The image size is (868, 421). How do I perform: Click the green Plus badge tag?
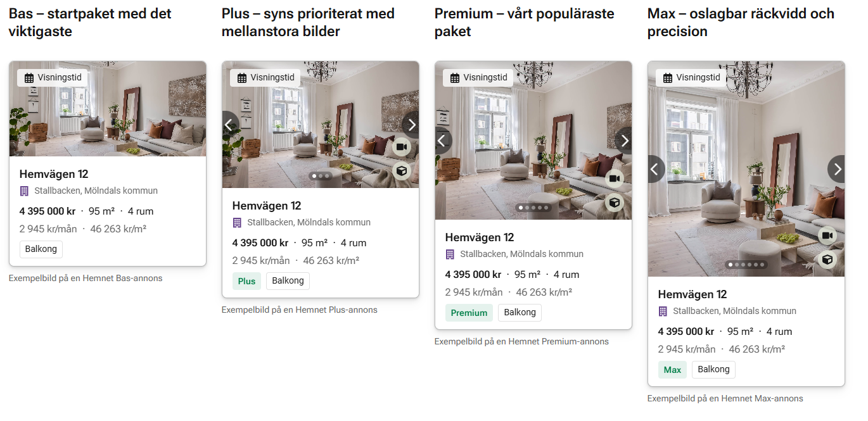tap(246, 281)
